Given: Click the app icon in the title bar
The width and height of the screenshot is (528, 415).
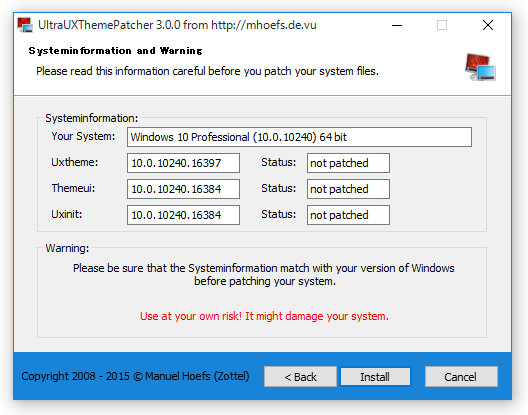Looking at the screenshot, I should click(25, 25).
